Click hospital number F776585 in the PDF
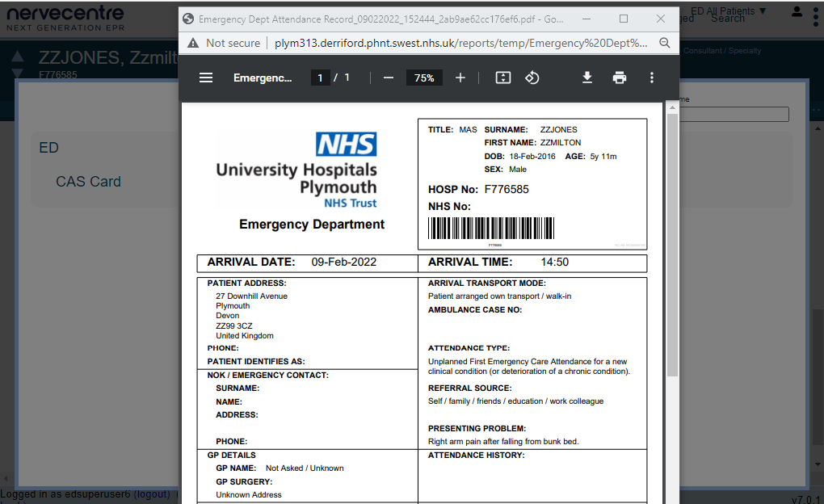Screen dimensions: 824x504 coord(507,189)
